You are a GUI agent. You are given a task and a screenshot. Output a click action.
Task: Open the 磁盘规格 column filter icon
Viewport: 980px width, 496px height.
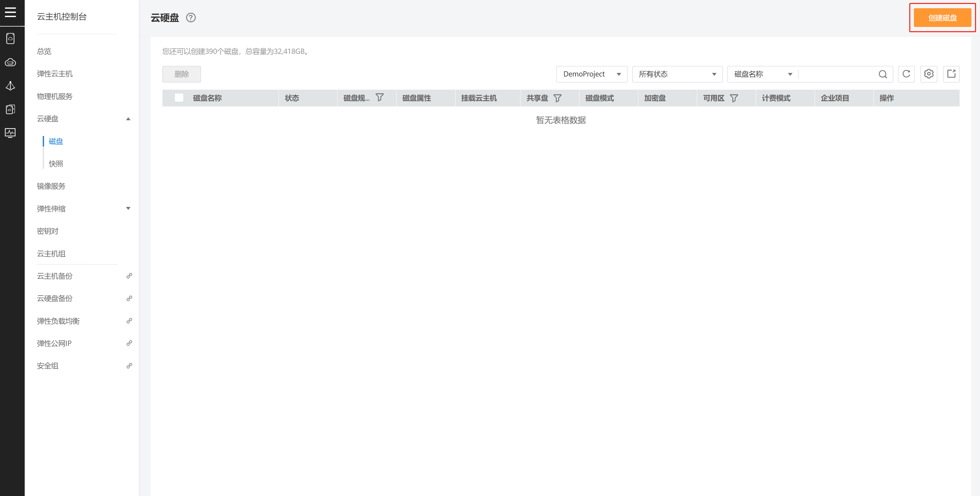pyautogui.click(x=379, y=98)
